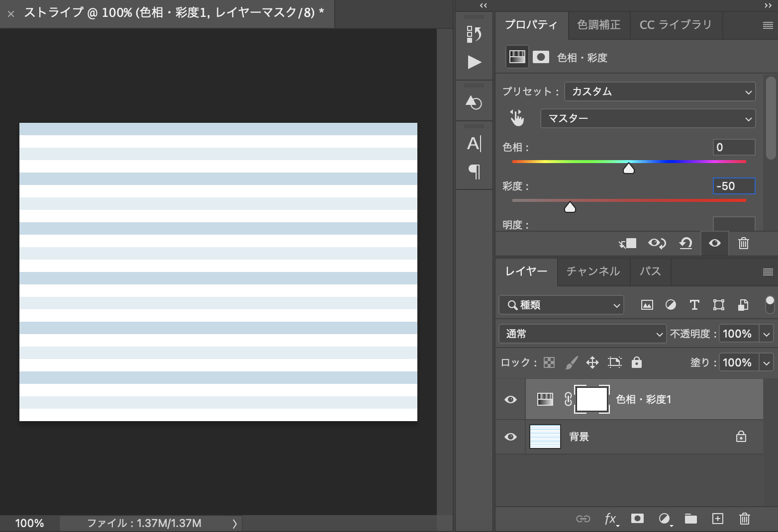Lock all layer attributes
Screen dimensions: 778x532
(637, 362)
